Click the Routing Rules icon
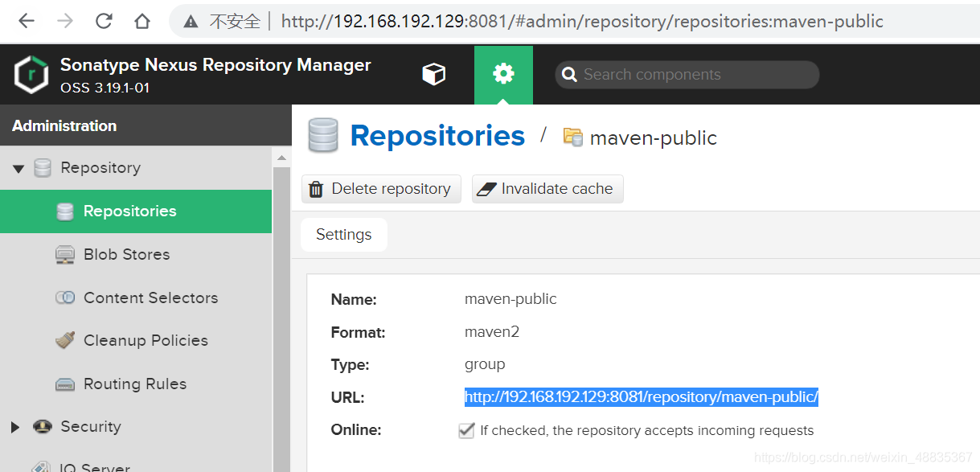 (65, 384)
